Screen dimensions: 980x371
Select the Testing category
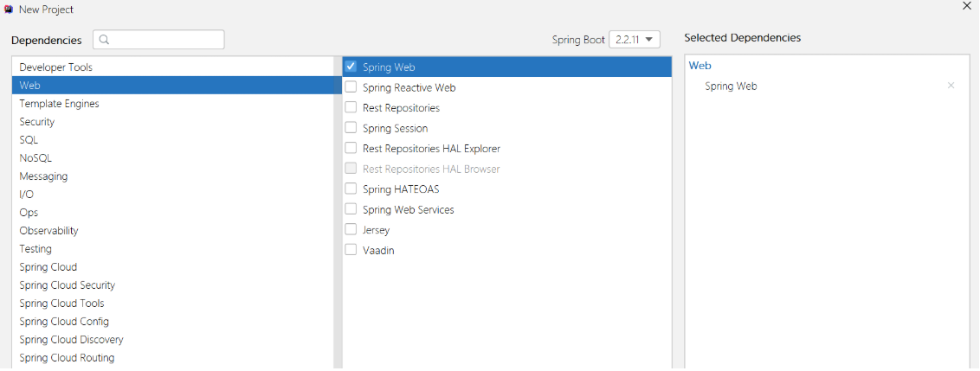(173, 248)
